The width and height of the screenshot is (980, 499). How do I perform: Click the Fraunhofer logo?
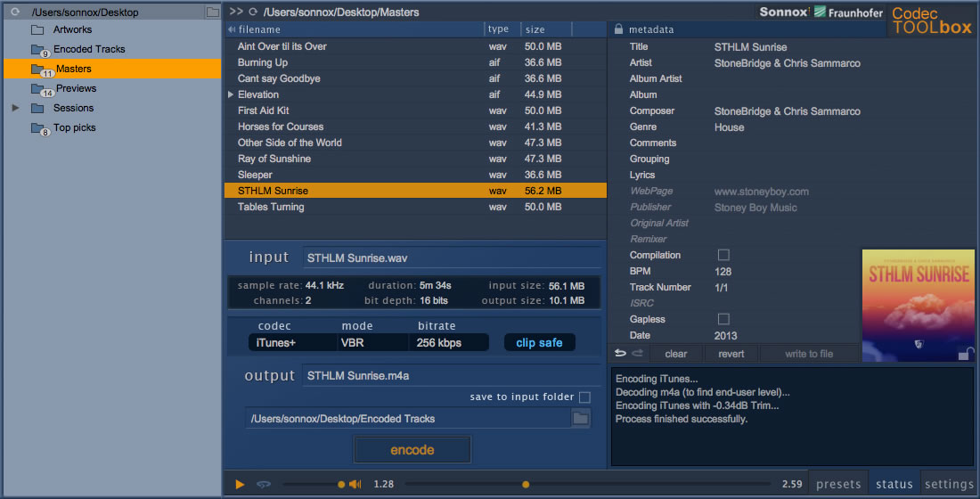point(848,12)
